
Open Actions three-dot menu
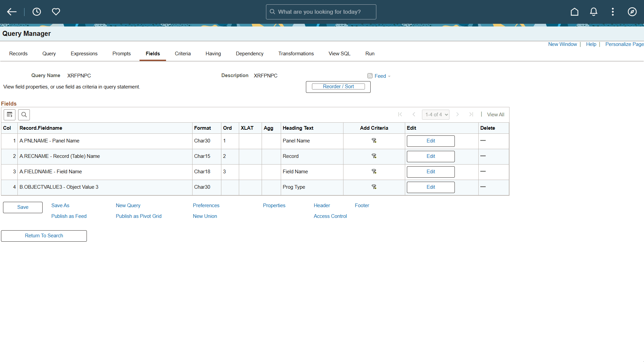[x=613, y=12]
